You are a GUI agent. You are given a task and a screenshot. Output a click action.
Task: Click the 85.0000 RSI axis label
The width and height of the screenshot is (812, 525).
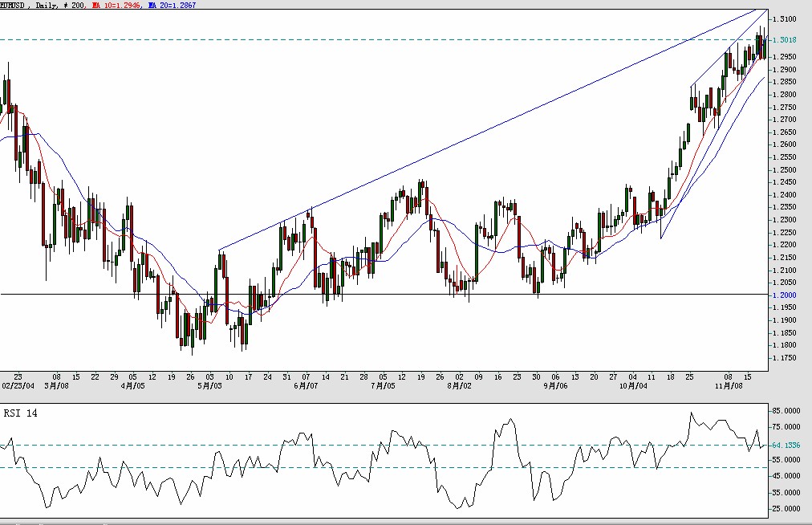pyautogui.click(x=786, y=410)
